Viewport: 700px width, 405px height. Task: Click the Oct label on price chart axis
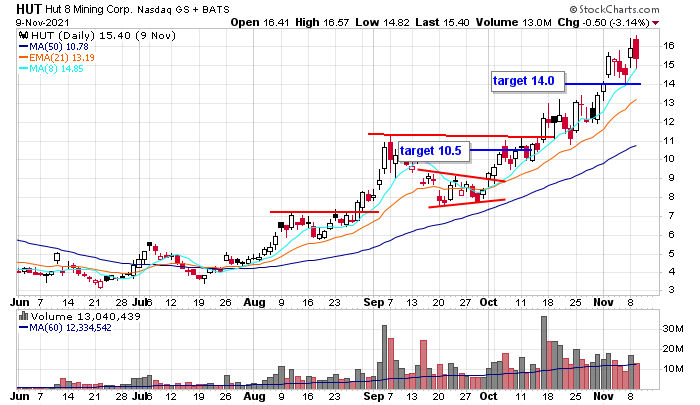pyautogui.click(x=488, y=302)
